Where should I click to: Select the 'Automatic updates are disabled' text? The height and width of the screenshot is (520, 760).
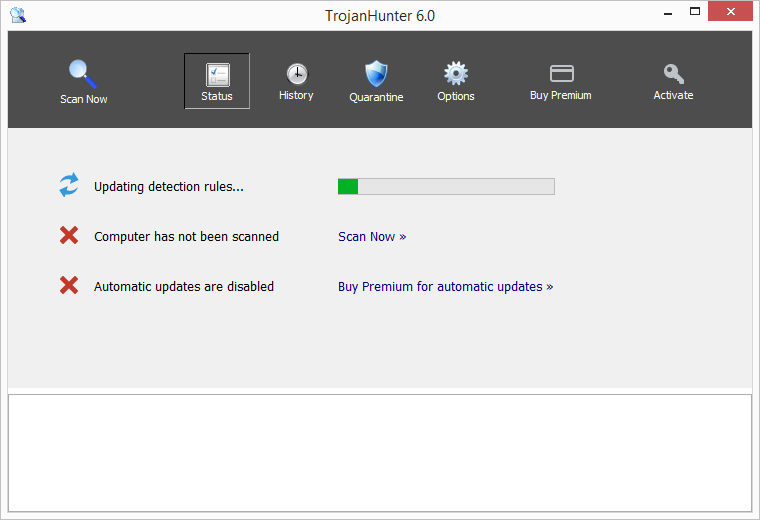pyautogui.click(x=184, y=286)
